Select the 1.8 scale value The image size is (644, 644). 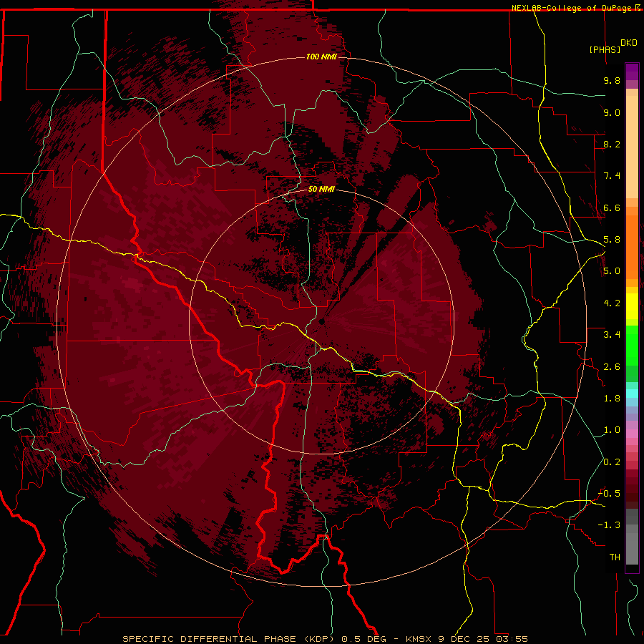pyautogui.click(x=612, y=399)
